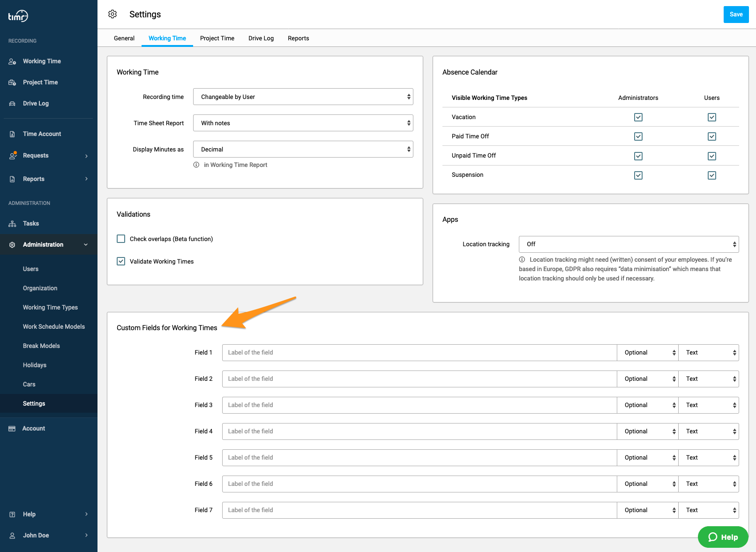
Task: Open the green Help chat bubble
Action: pyautogui.click(x=723, y=537)
